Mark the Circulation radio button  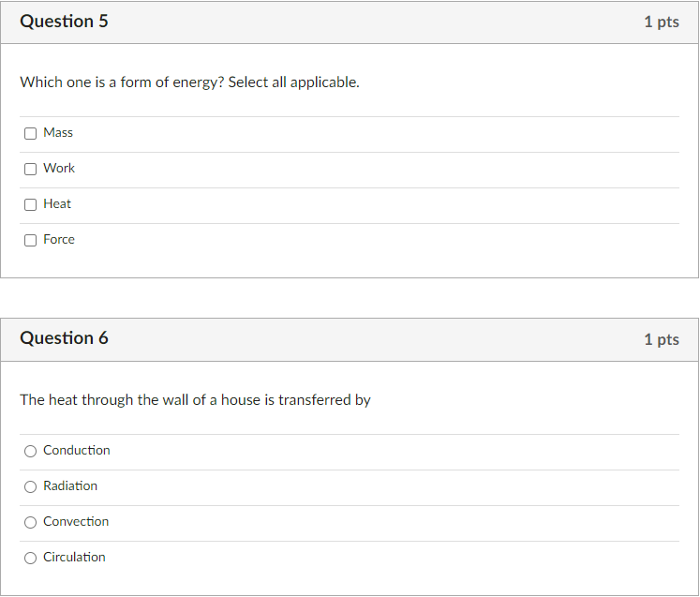pos(30,559)
